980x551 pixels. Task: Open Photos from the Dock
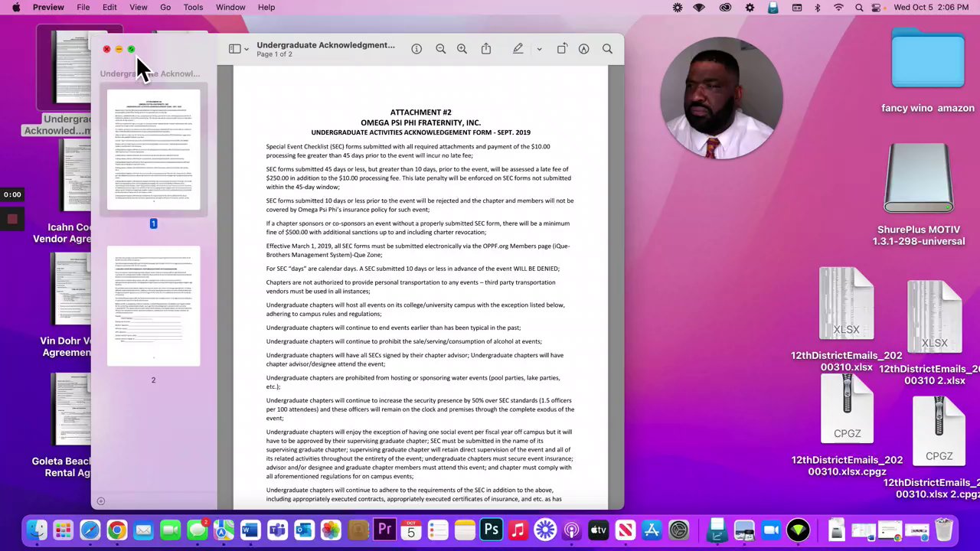tap(331, 530)
